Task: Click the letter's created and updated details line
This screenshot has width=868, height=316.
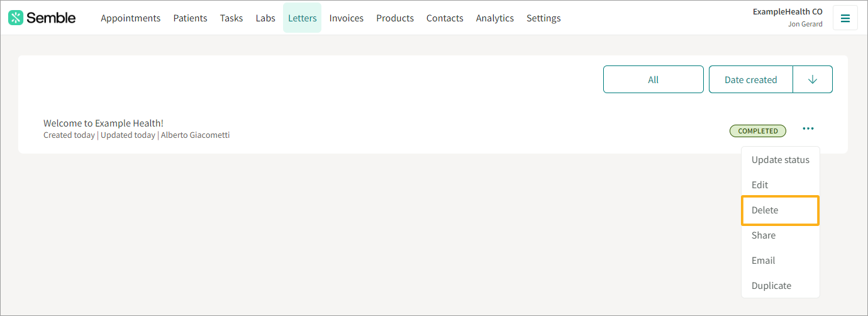Action: click(136, 135)
